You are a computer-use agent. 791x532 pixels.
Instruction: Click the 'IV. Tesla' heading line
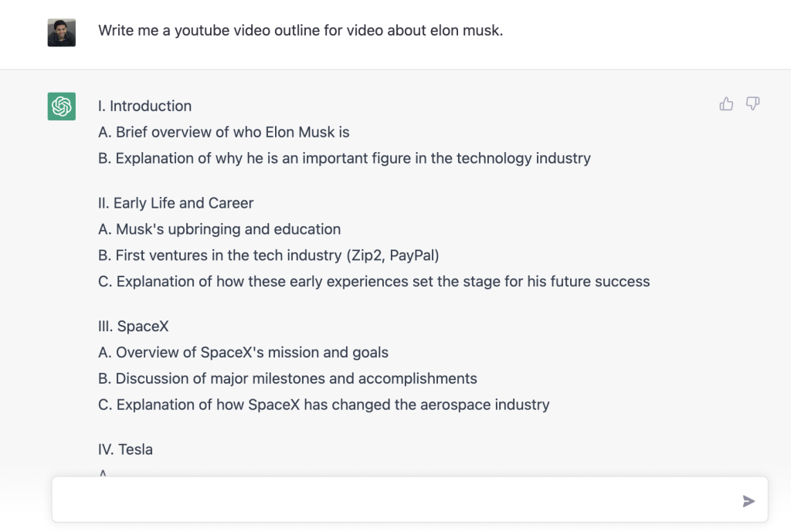(125, 449)
